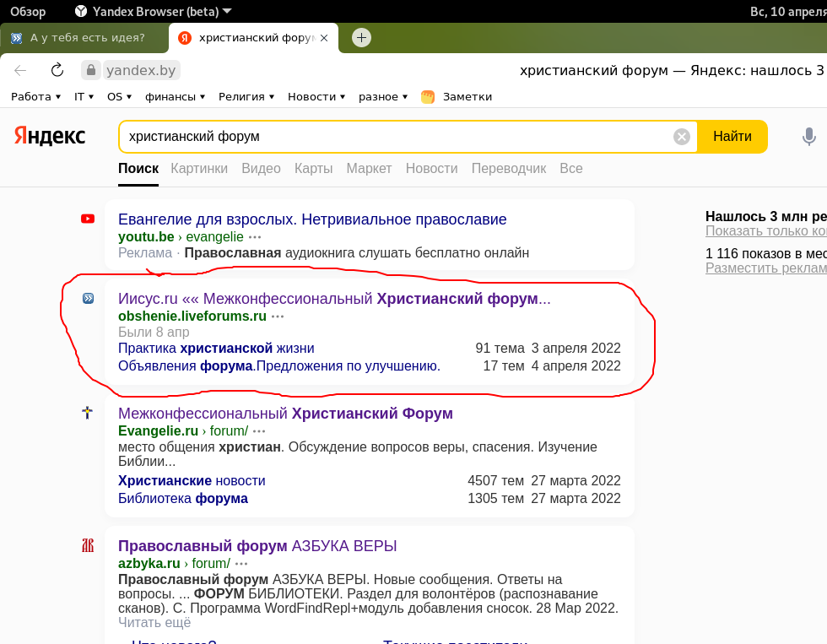Click the Заметки bookmark icon
Image resolution: width=827 pixels, height=644 pixels.
coord(428,97)
